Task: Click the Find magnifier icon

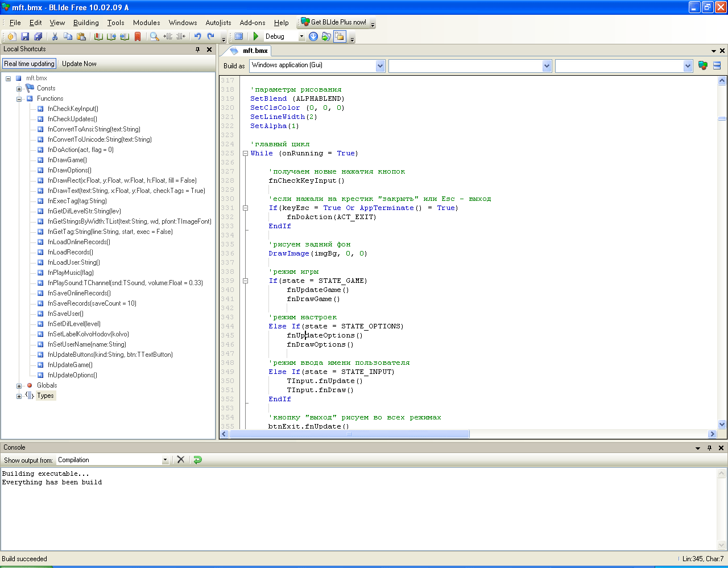Action: pos(154,36)
